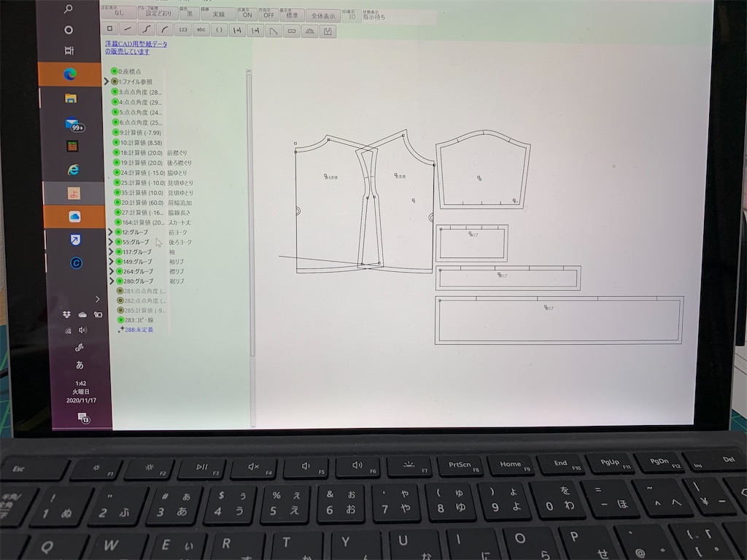Select the protractor angle tool
Screen dimensions: 747x560
(309, 31)
